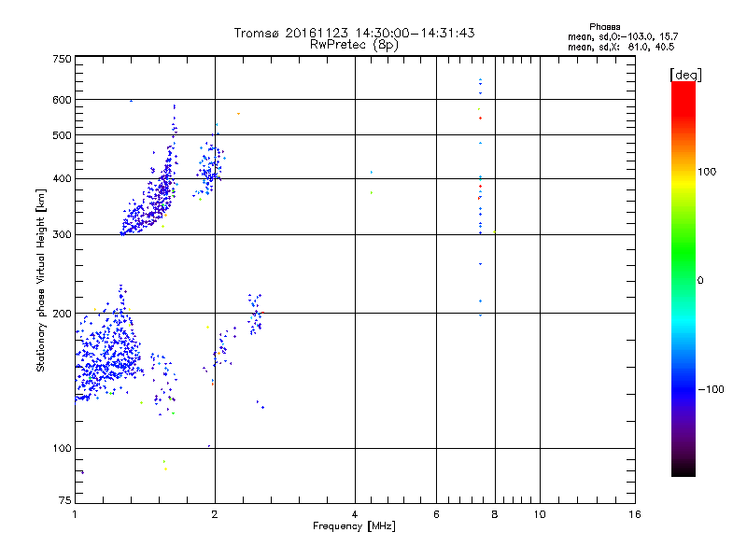Click the y-axis tick label '600'
This screenshot has height=560, width=747.
62,100
